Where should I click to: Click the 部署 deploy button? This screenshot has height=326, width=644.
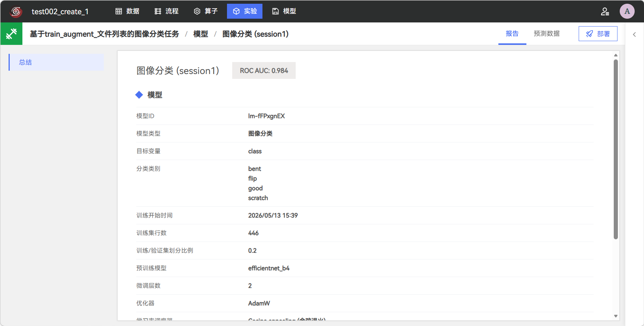pos(598,34)
